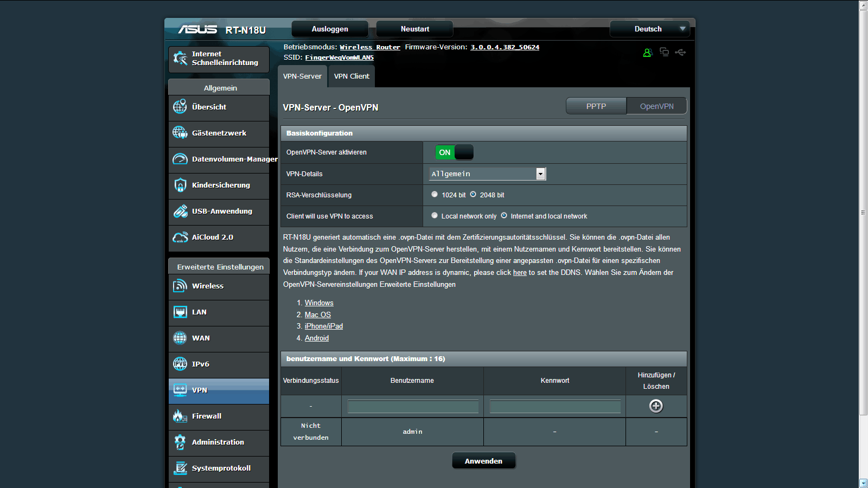Click the Neustart button
Image resolution: width=868 pixels, height=488 pixels.
pos(415,29)
